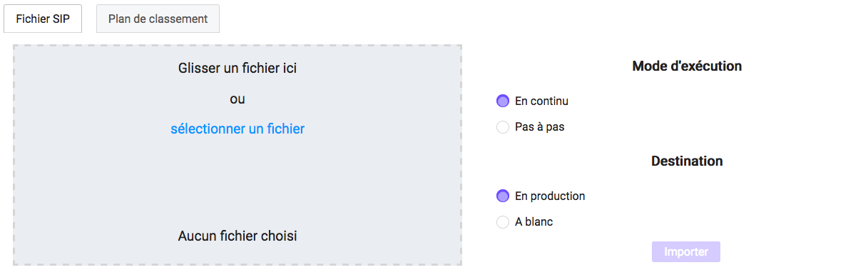Click the A blanc label text
Screen dimensions: 868x275
[x=533, y=222]
